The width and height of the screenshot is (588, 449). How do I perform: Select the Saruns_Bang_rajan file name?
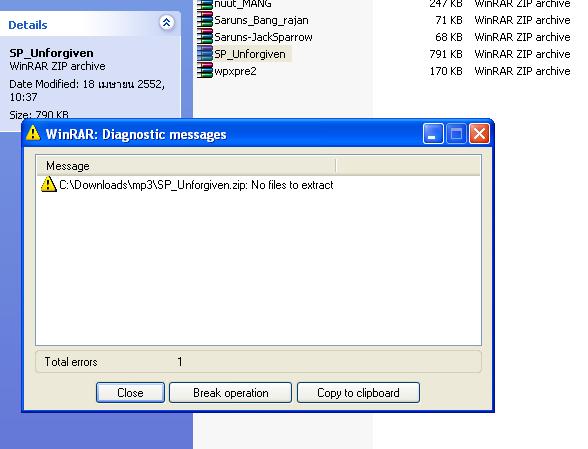point(261,20)
